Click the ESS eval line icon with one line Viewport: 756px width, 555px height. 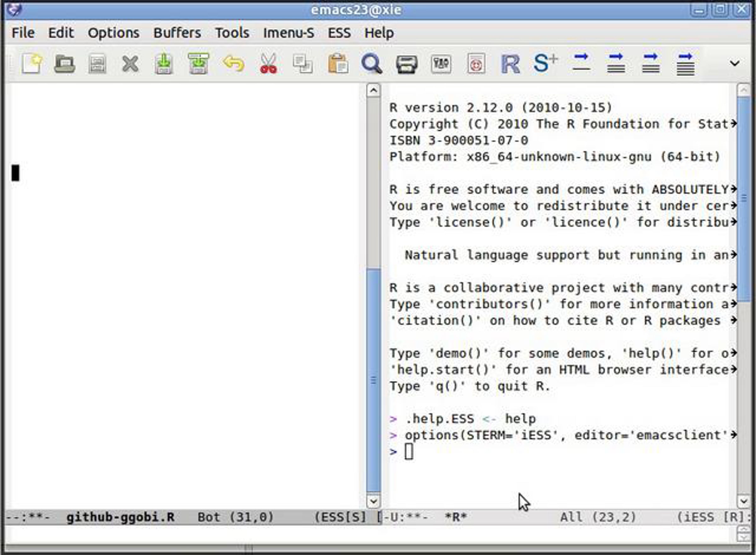(x=581, y=62)
